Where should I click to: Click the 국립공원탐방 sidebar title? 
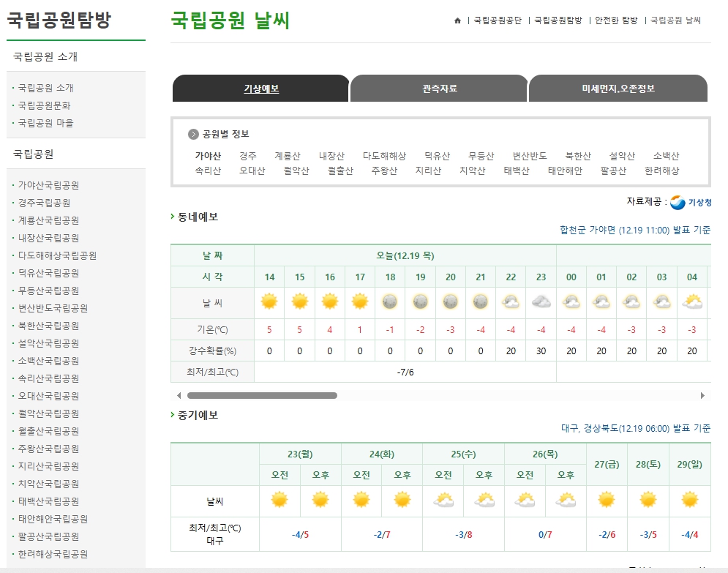(59, 20)
